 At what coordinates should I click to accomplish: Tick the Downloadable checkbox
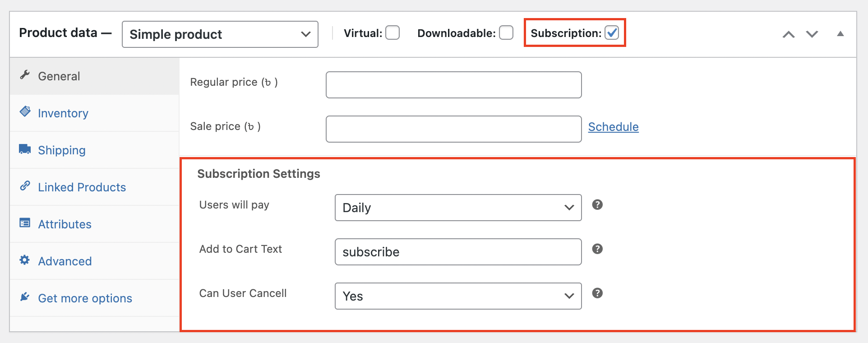click(x=506, y=33)
